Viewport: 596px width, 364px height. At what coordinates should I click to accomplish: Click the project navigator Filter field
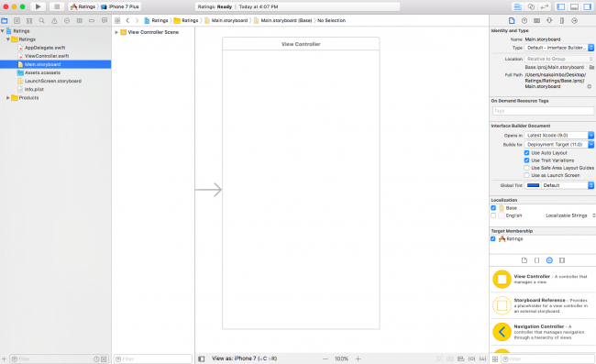(59, 359)
